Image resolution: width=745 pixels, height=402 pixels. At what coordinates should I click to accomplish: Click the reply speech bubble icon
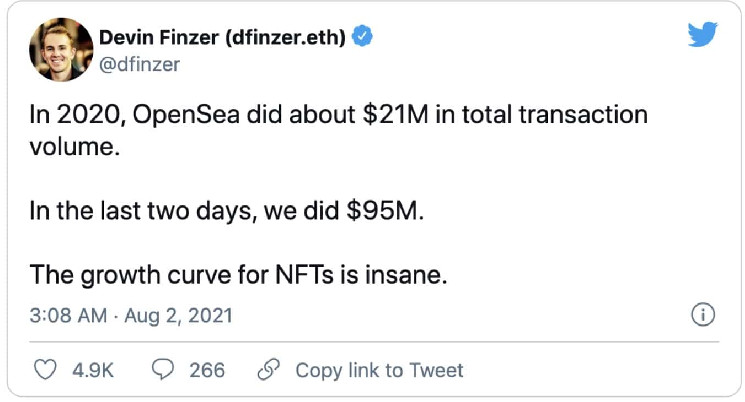pos(163,370)
